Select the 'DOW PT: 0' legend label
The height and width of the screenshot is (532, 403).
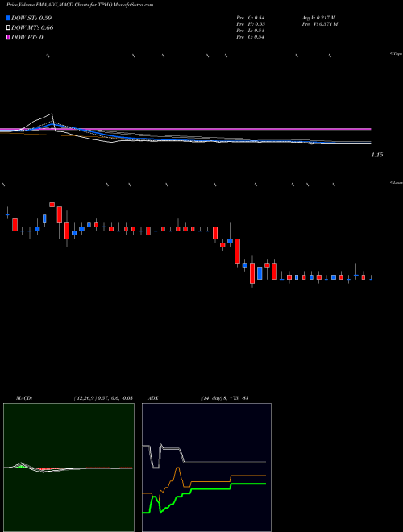[x=27, y=37]
